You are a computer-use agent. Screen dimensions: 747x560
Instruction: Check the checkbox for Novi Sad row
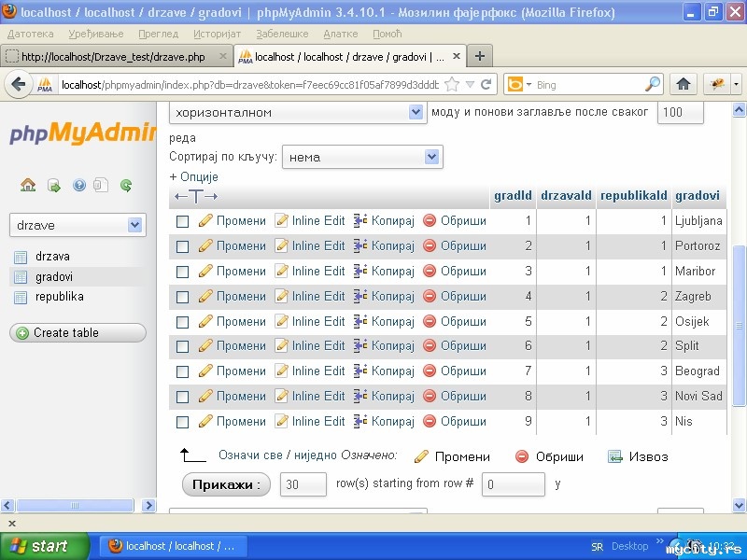point(182,398)
